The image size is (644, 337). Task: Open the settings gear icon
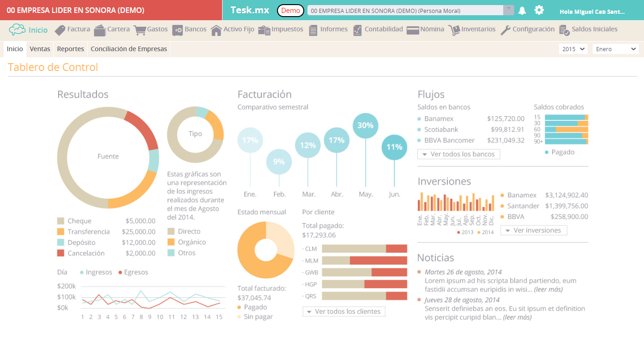click(x=539, y=10)
